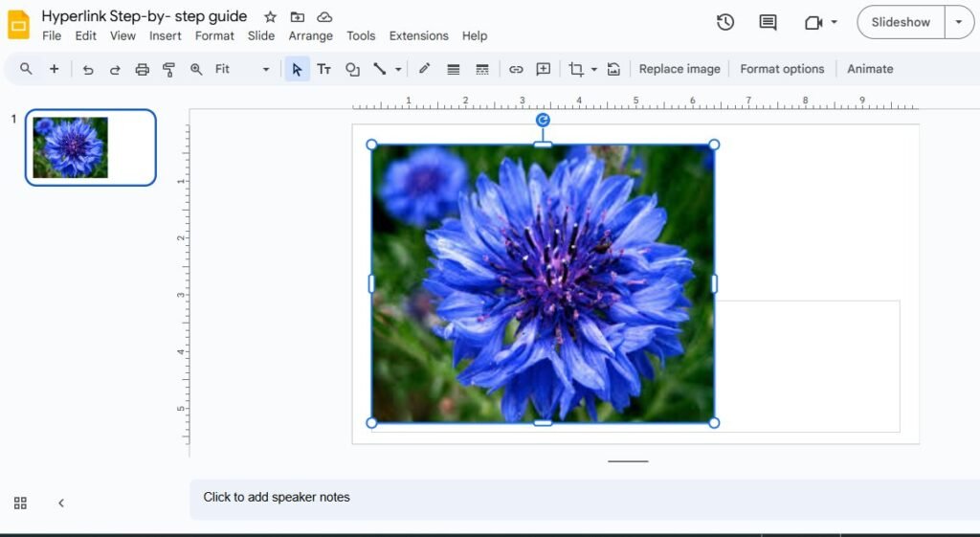
Task: Change border color with pencil icon
Action: click(424, 69)
